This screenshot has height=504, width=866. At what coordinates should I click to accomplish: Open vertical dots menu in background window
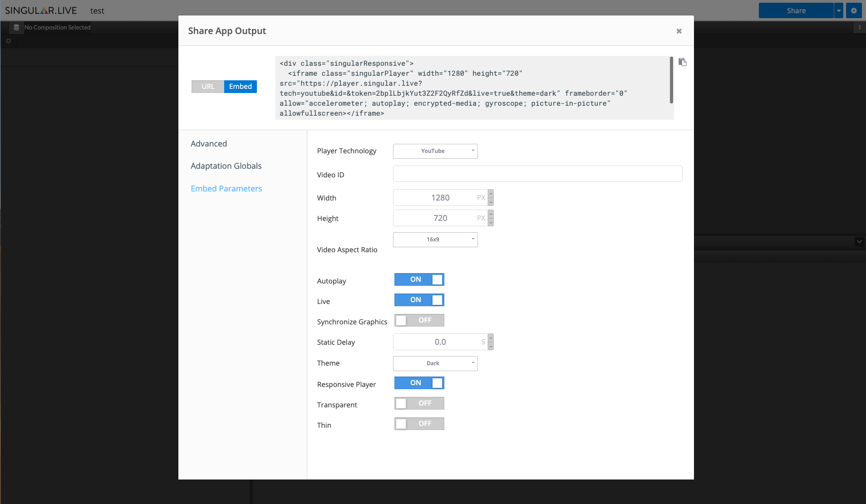859,27
